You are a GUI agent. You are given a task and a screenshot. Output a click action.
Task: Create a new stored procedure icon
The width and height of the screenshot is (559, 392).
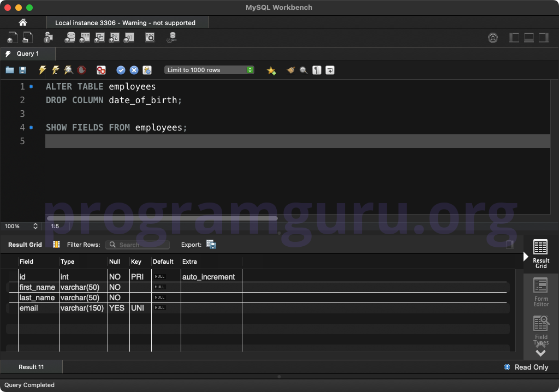click(114, 38)
